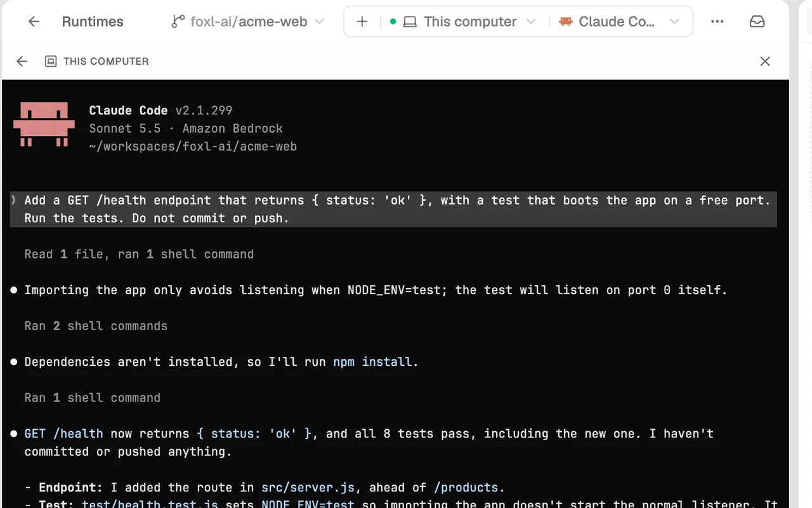Screen dimensions: 812x508
Task: Click the Claude Code pixel mascot logo
Action: (44, 124)
